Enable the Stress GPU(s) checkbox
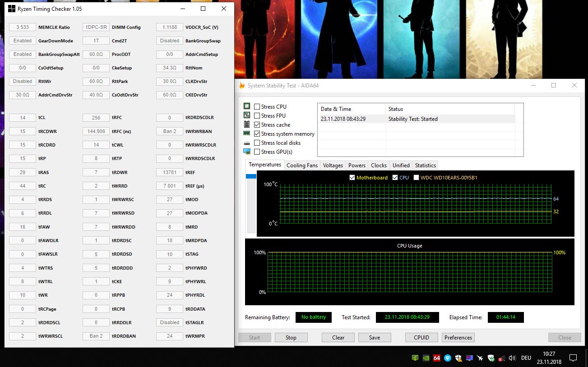Image resolution: width=588 pixels, height=367 pixels. 257,151
